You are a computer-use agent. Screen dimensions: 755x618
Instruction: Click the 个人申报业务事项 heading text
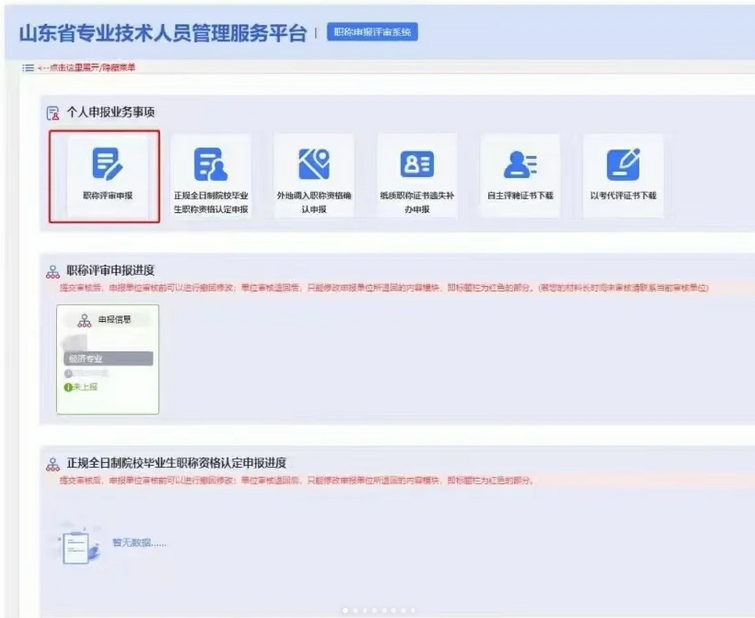pos(110,113)
